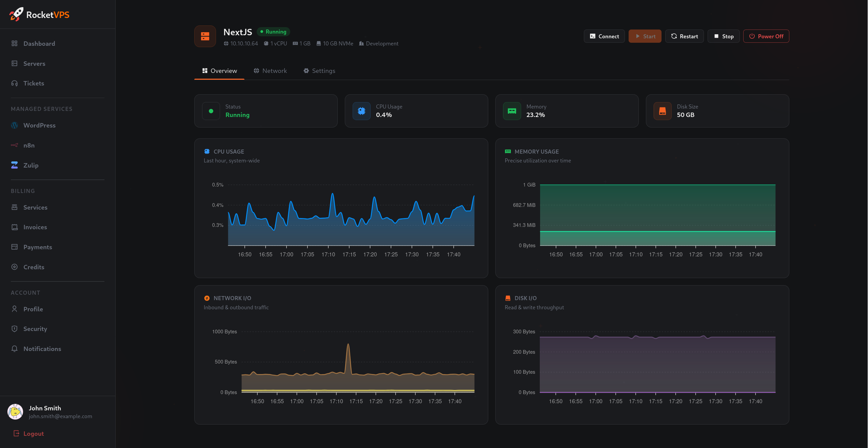Image resolution: width=868 pixels, height=448 pixels.
Task: Click the 23.2% memory value
Action: (x=536, y=115)
